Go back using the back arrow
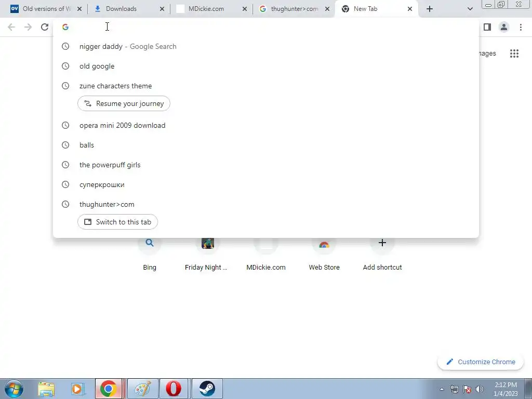Viewport: 532px width, 399px height. pos(11,27)
